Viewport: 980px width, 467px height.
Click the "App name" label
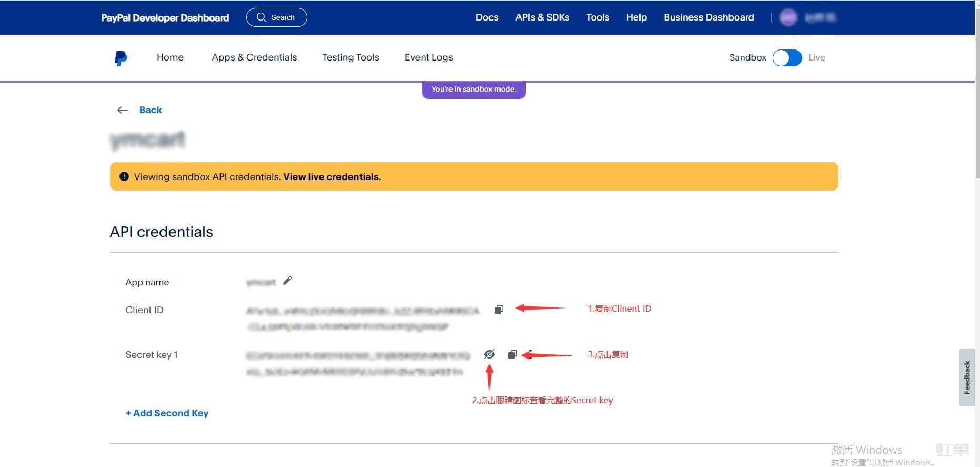(147, 282)
